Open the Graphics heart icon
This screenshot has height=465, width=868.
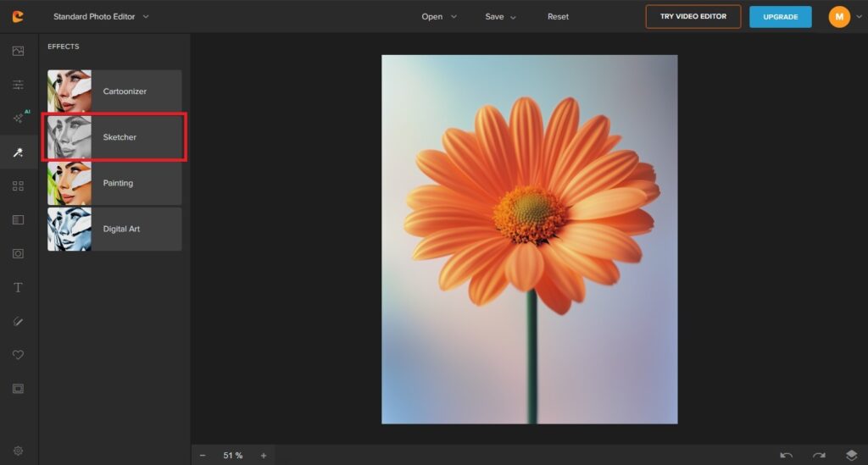click(x=19, y=355)
